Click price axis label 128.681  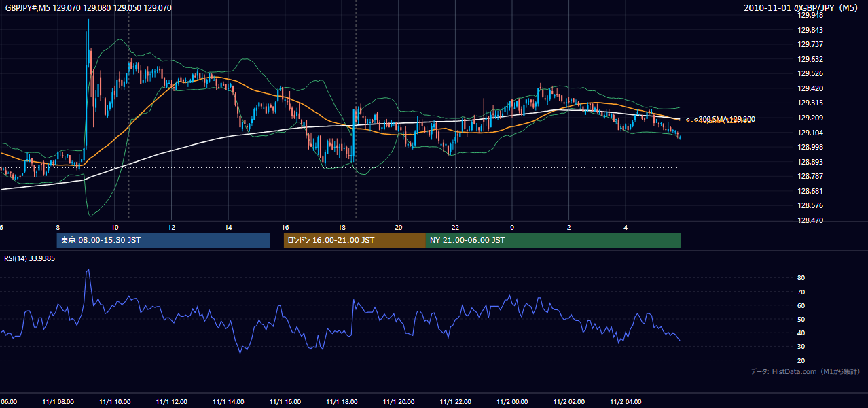[811, 191]
